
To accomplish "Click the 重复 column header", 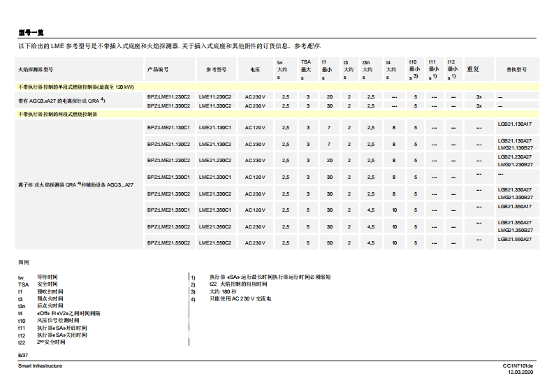I will tap(473, 70).
